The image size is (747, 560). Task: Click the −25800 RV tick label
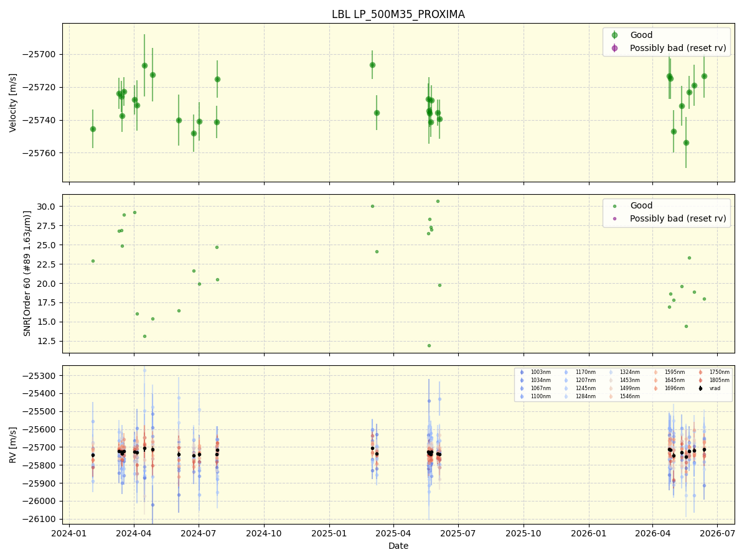[40, 465]
